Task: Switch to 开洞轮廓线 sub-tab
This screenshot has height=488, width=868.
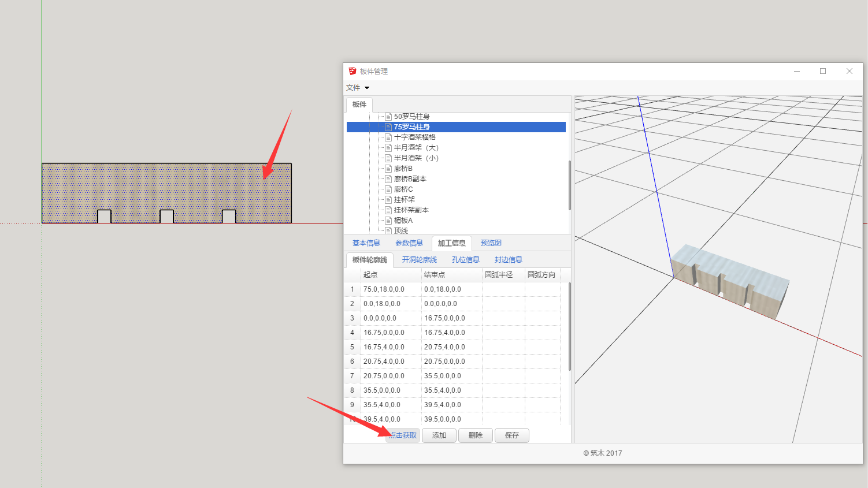Action: pos(420,260)
